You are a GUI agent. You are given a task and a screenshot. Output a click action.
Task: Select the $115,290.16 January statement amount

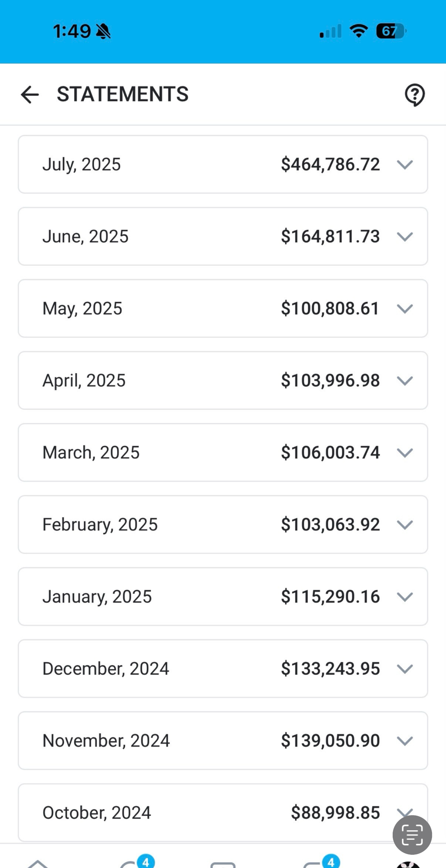point(330,597)
